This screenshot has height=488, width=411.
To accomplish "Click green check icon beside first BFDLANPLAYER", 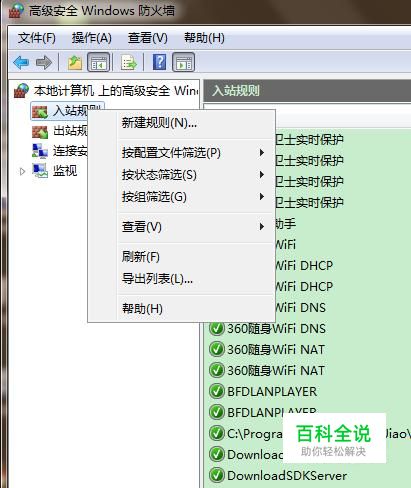I will pyautogui.click(x=217, y=392).
